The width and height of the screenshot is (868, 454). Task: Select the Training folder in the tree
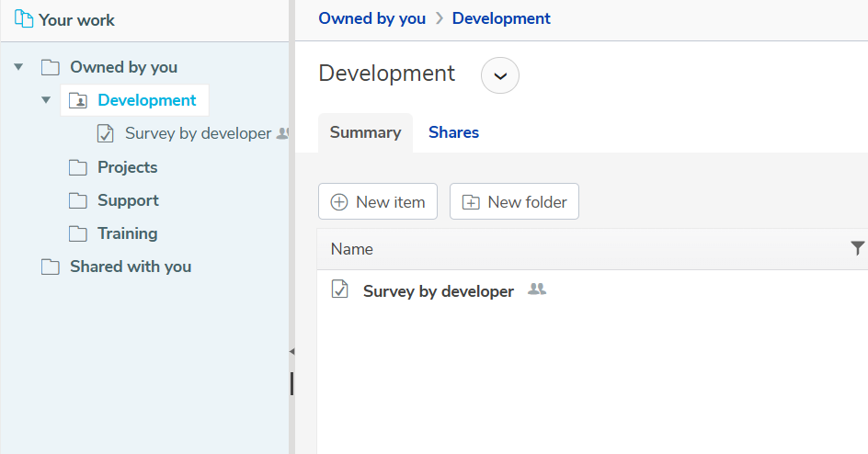127,234
